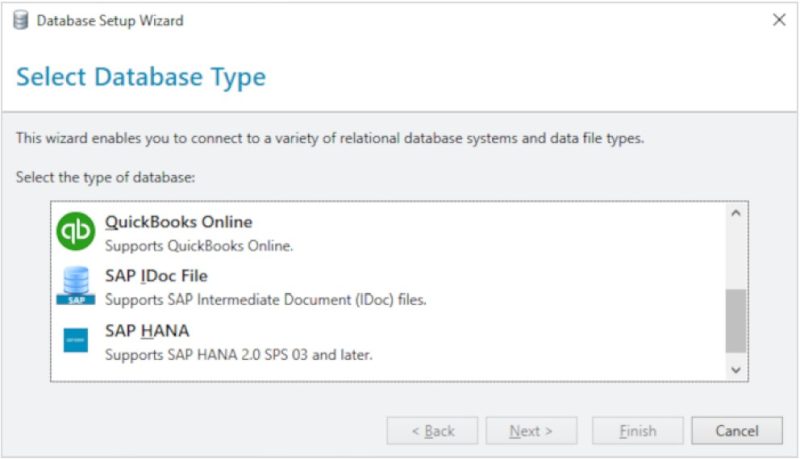Click the 'Select the type of database:' label

click(106, 177)
